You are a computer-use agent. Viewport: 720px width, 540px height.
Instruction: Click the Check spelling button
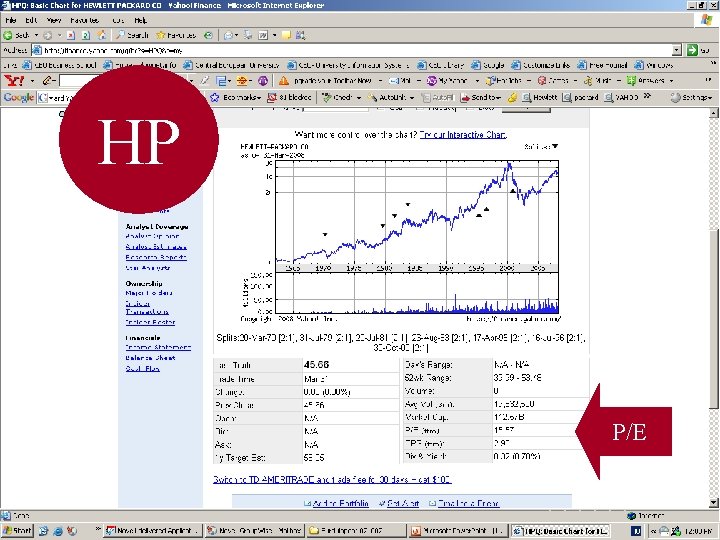(338, 97)
